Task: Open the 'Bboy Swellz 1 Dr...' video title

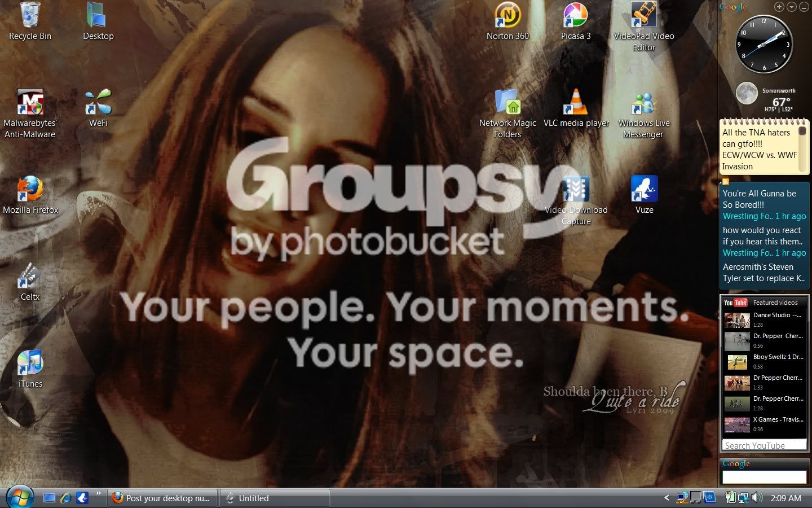Action: [778, 357]
